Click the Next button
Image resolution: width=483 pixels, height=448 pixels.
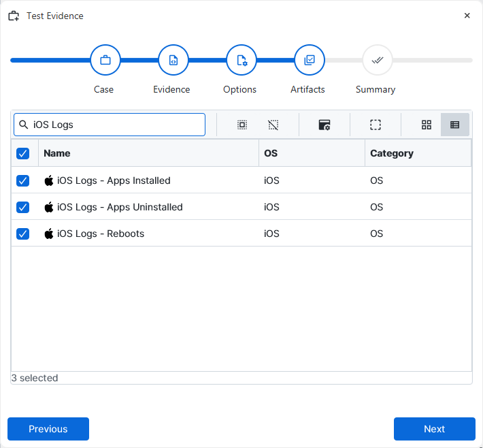tap(434, 429)
